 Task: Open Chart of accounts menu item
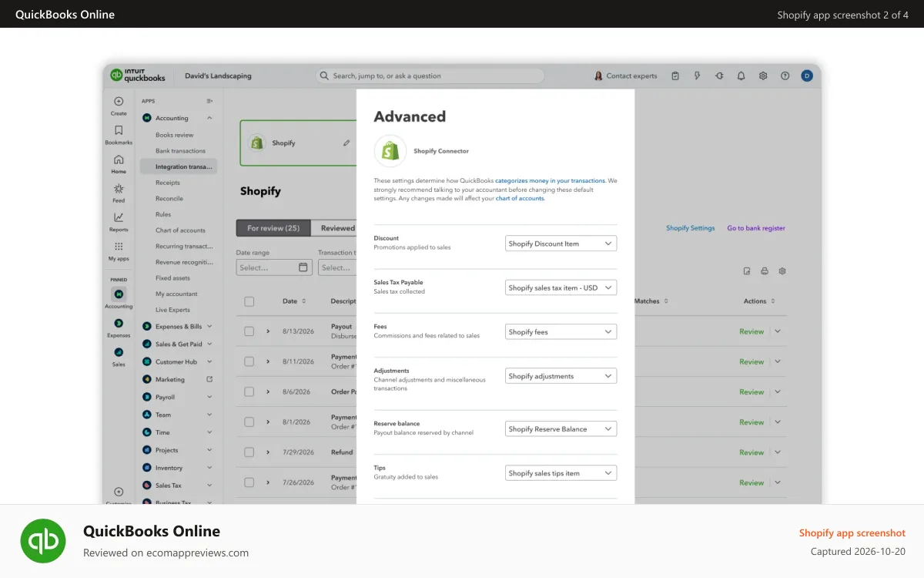[180, 230]
